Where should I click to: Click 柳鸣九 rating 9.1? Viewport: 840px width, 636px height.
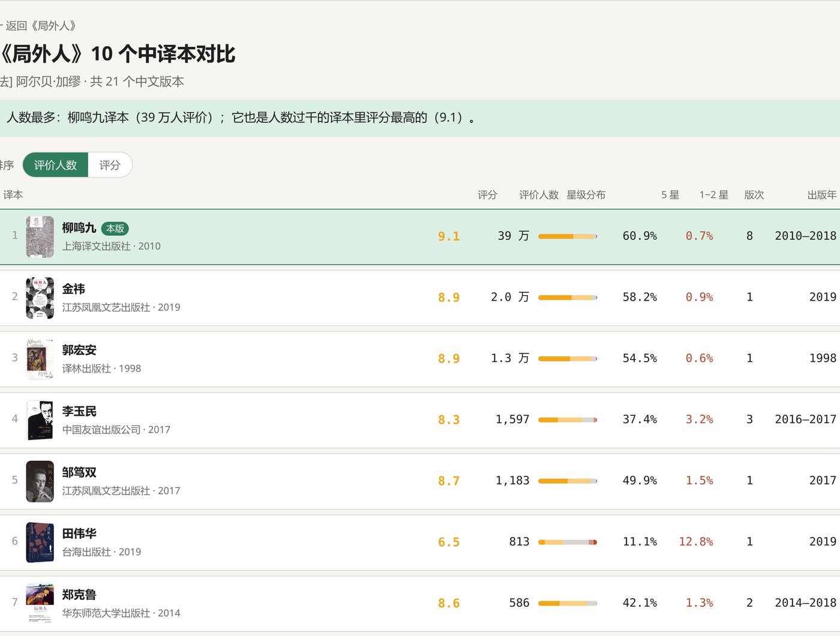449,236
